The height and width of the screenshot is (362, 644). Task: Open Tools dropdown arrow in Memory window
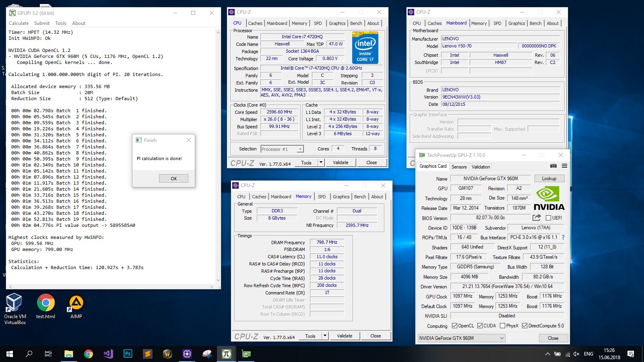pos(325,336)
